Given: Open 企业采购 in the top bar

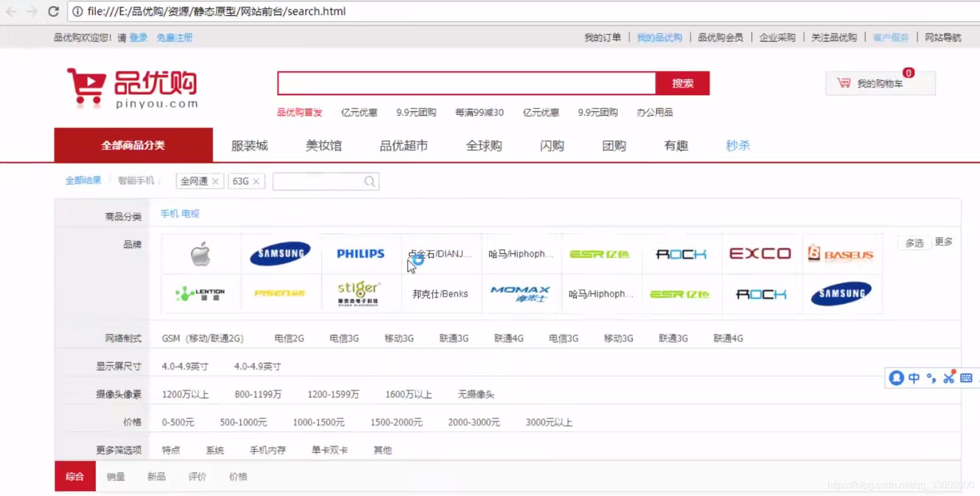Looking at the screenshot, I should pyautogui.click(x=777, y=37).
